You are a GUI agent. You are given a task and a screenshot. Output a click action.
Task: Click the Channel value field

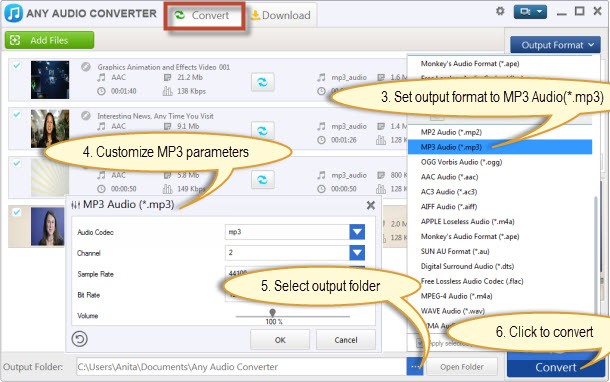pos(287,253)
